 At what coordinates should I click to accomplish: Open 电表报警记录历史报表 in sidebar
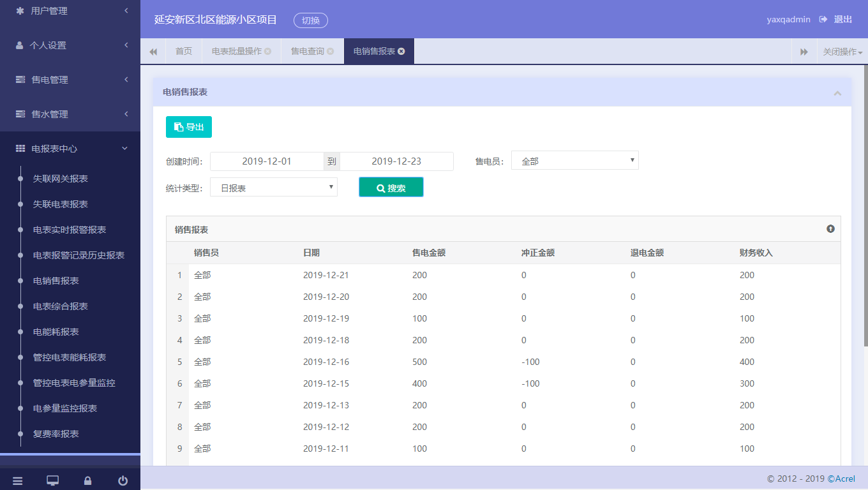79,255
